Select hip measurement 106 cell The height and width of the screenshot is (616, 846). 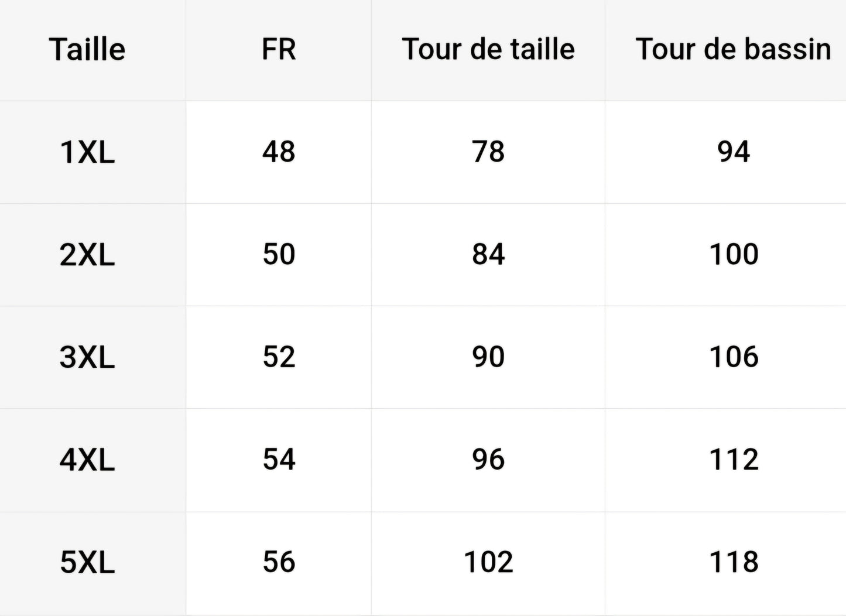734,357
